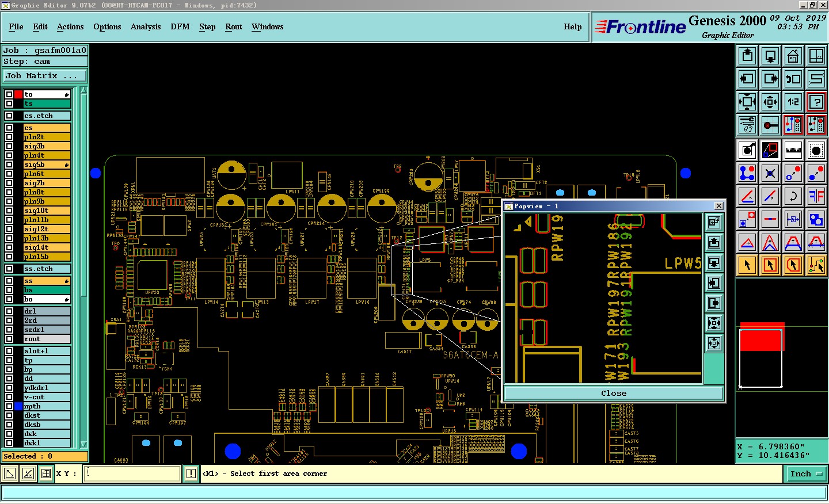Pan view right in main toolbar

[x=770, y=79]
